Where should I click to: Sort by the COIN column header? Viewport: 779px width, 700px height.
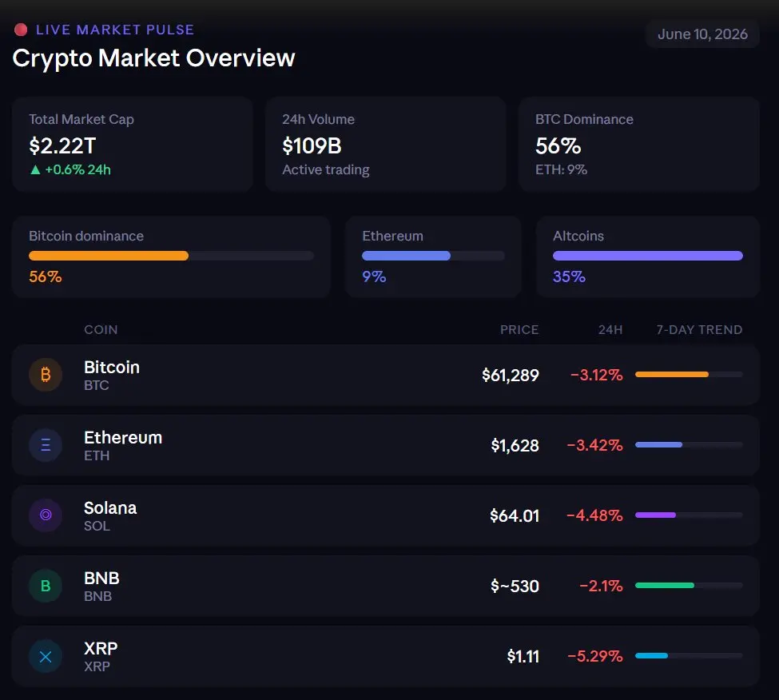(101, 330)
